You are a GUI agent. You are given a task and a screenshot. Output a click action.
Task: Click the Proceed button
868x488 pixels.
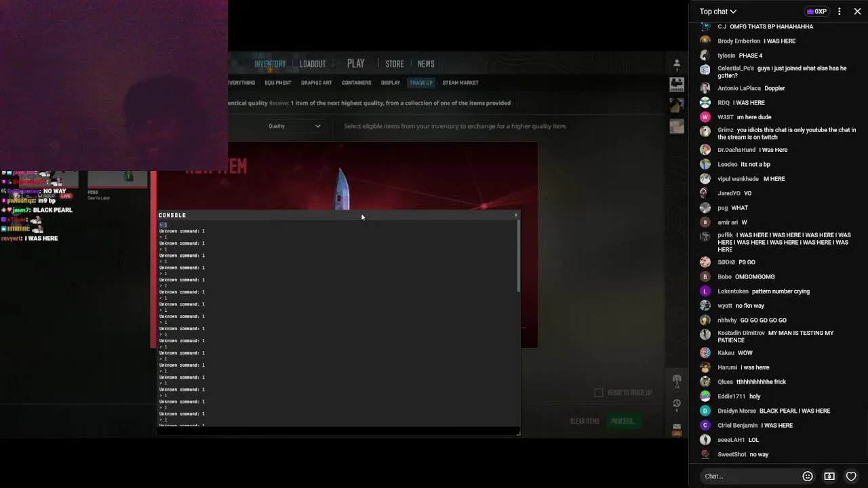pyautogui.click(x=623, y=422)
